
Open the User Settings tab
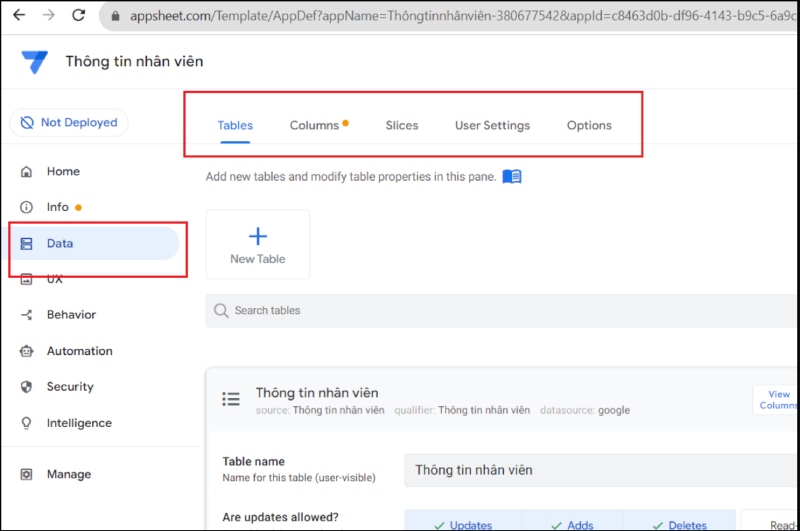point(492,125)
